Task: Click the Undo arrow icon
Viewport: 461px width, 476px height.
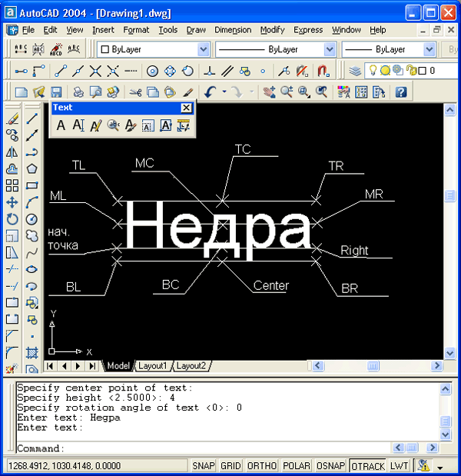Action: point(209,92)
